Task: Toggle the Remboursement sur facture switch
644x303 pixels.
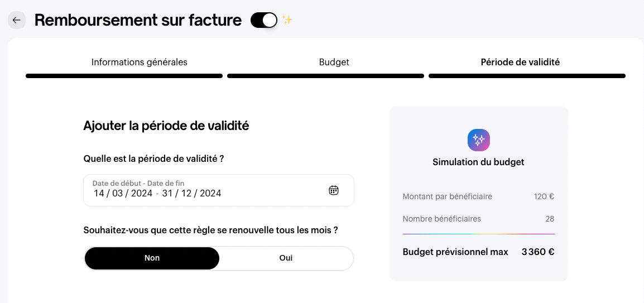Action: click(x=263, y=20)
